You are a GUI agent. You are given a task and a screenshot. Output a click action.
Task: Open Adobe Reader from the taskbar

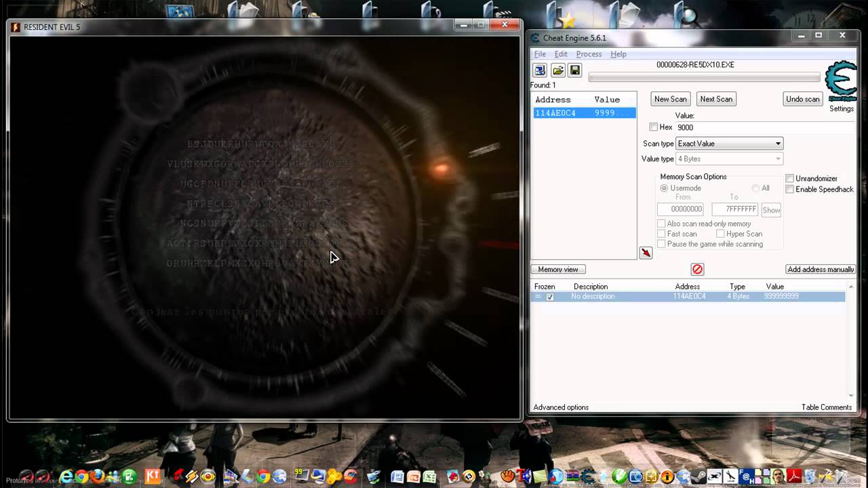pyautogui.click(x=794, y=476)
